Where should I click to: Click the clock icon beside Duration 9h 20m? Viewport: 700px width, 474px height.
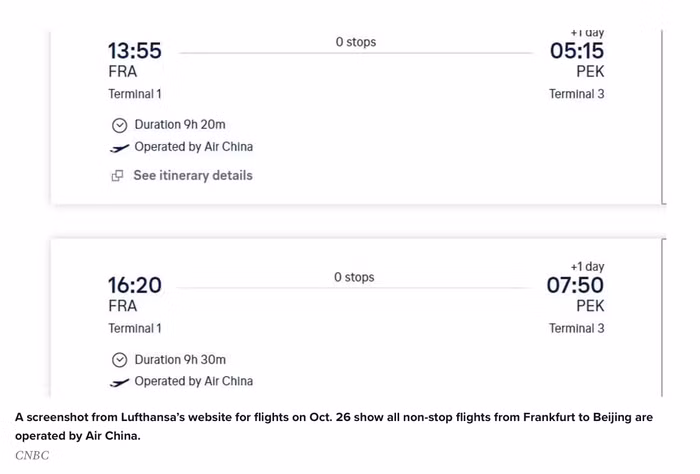120,125
